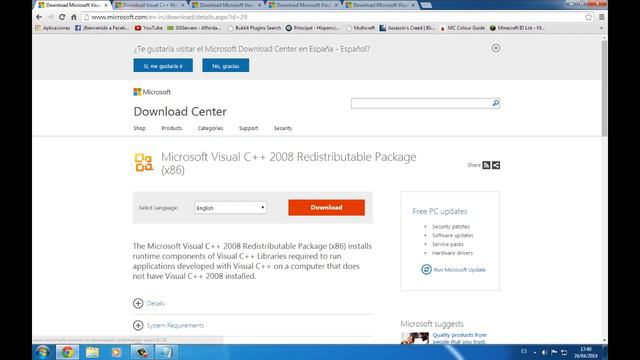Expand the System Requirements section

click(x=168, y=325)
